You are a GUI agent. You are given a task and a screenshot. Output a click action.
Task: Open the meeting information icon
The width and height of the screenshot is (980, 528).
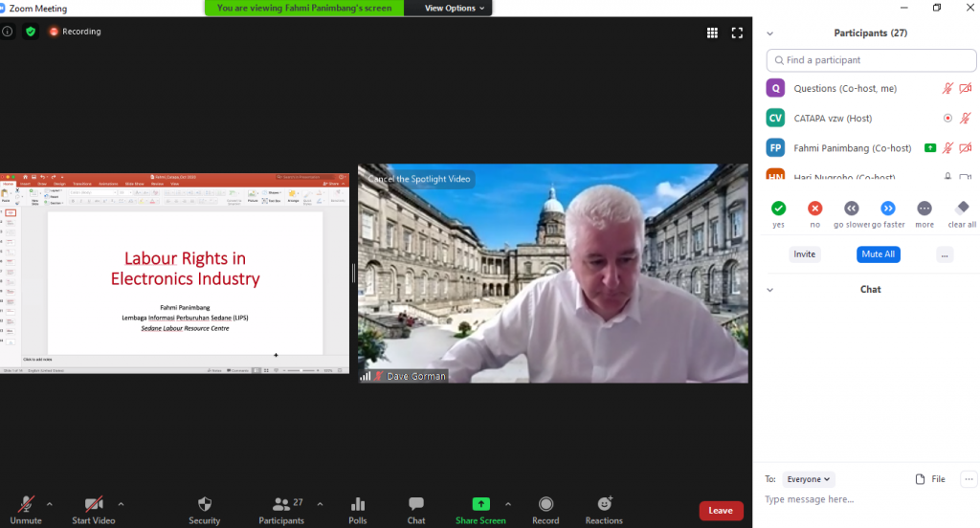click(7, 32)
